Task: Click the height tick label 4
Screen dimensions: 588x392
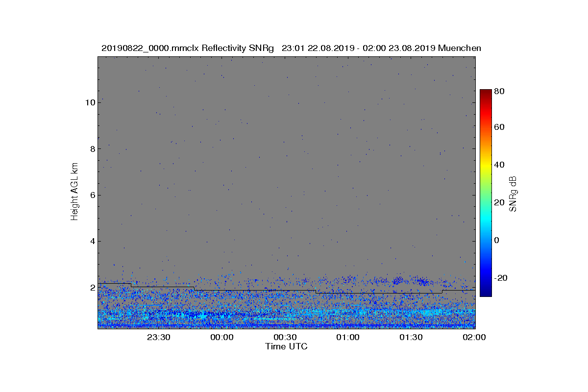Action: point(92,241)
